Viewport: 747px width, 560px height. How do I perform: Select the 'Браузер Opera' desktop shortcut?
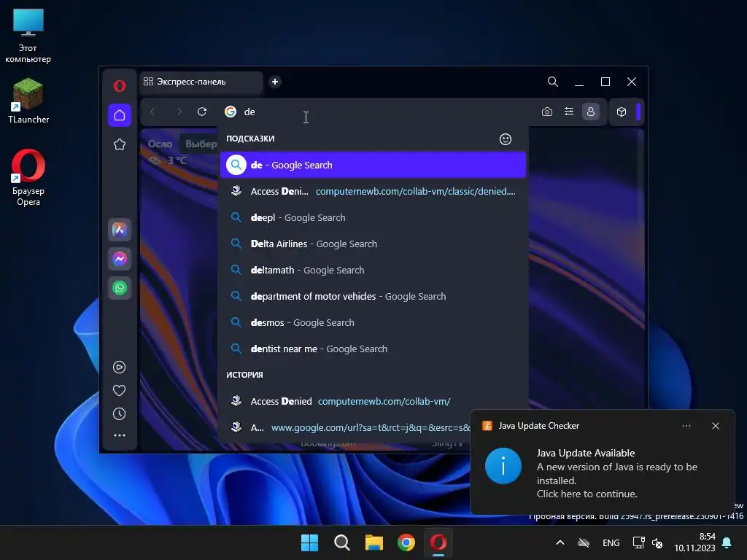pos(28,178)
